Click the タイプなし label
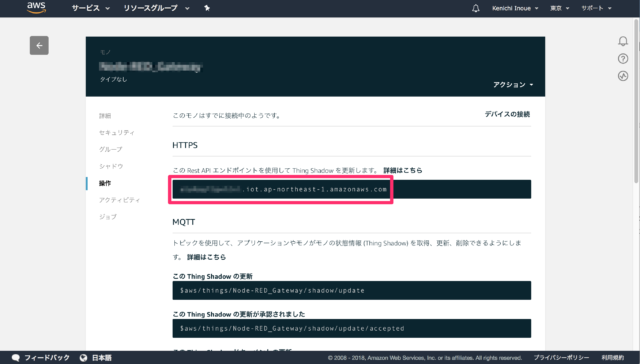 point(113,80)
